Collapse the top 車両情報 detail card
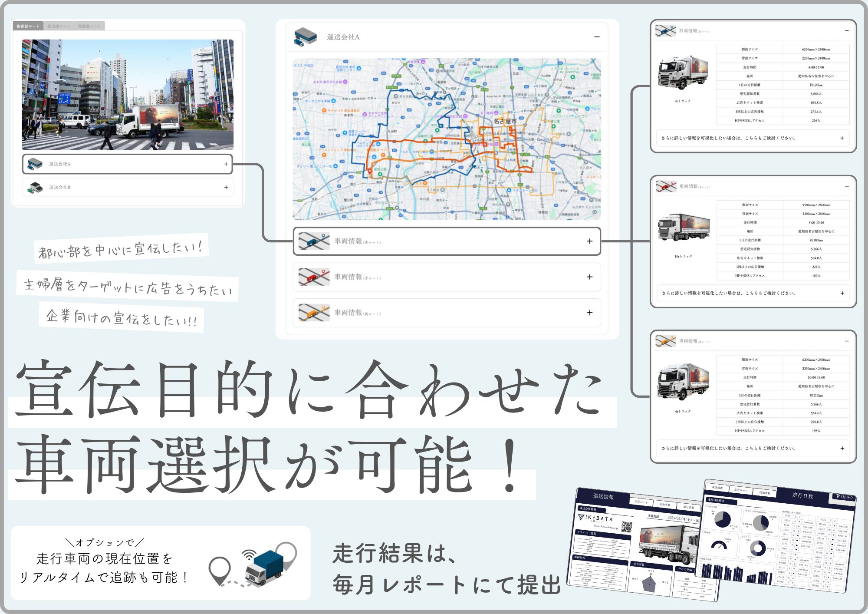 tap(847, 31)
